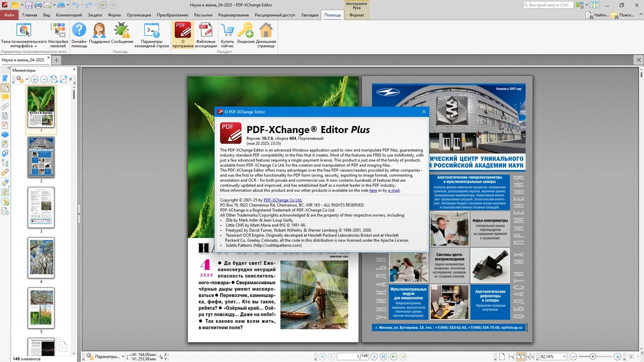The height and width of the screenshot is (362, 644).
Task: Switch to the Главная tab
Action: pyautogui.click(x=30, y=15)
